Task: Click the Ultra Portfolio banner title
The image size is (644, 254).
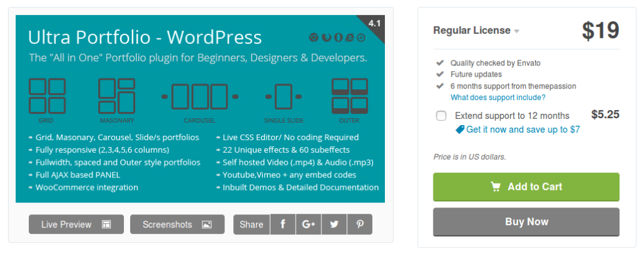Action: point(145,37)
